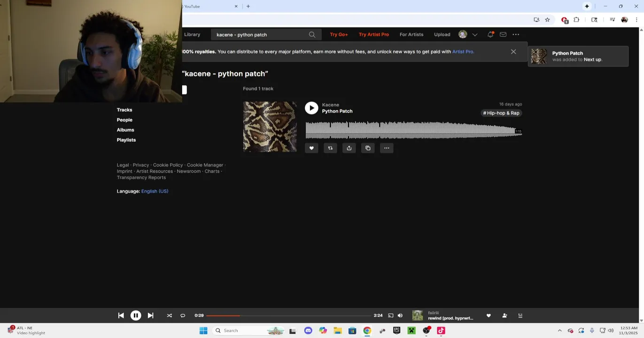Open Epic Games Launcher from taskbar

pyautogui.click(x=396, y=330)
